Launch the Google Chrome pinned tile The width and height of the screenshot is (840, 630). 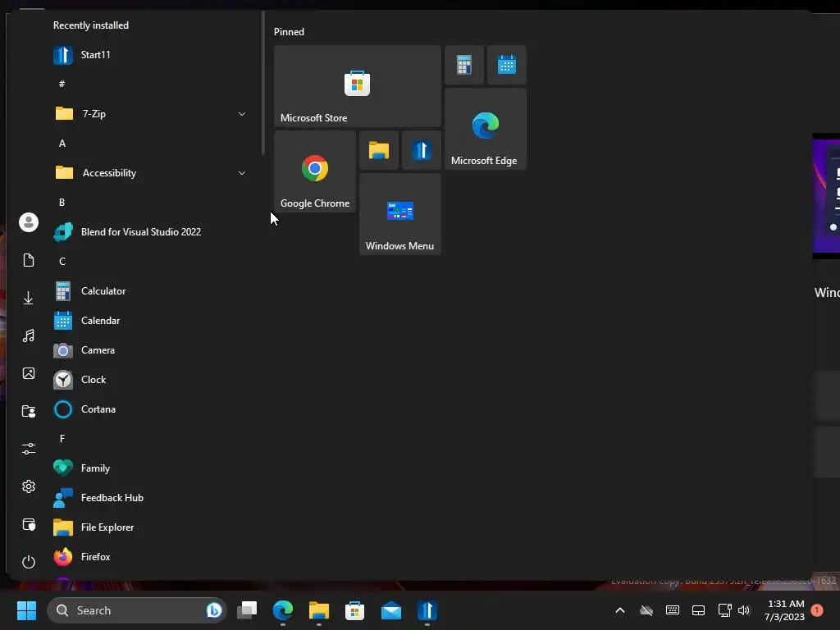(315, 171)
